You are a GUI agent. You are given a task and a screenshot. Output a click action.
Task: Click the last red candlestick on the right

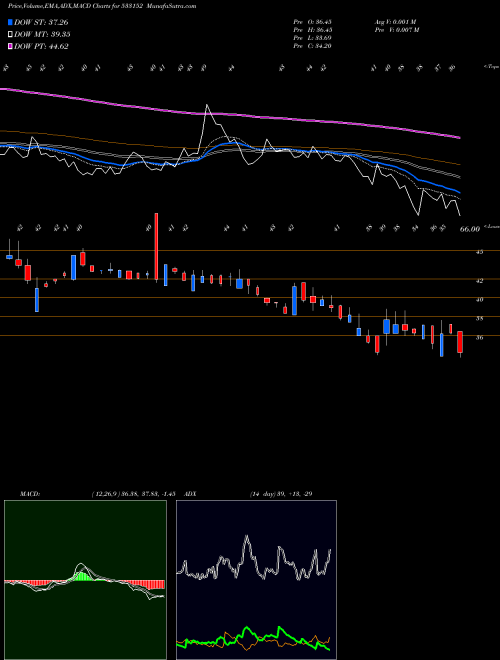[x=460, y=342]
